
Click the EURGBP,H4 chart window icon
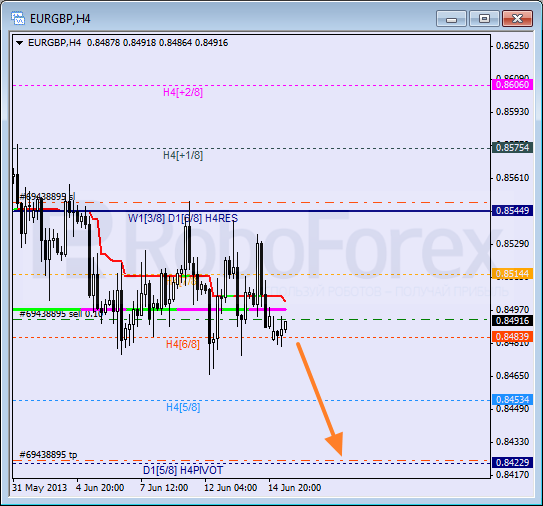click(18, 18)
